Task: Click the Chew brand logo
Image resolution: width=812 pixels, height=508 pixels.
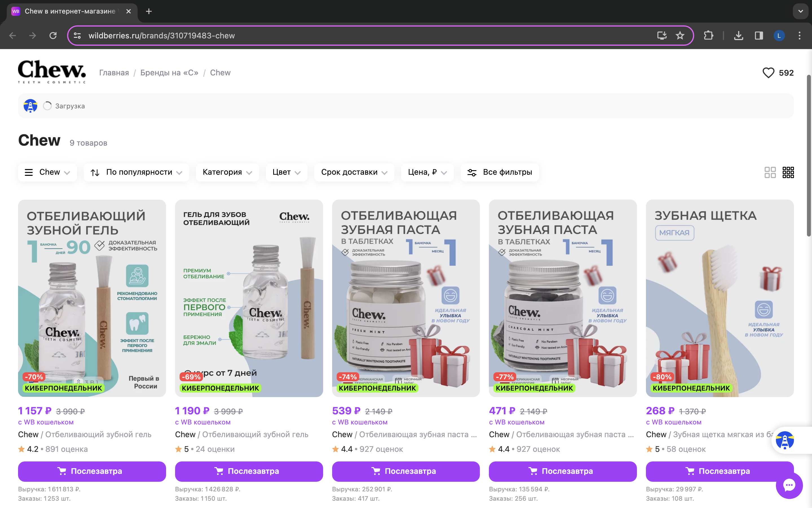Action: (x=52, y=72)
